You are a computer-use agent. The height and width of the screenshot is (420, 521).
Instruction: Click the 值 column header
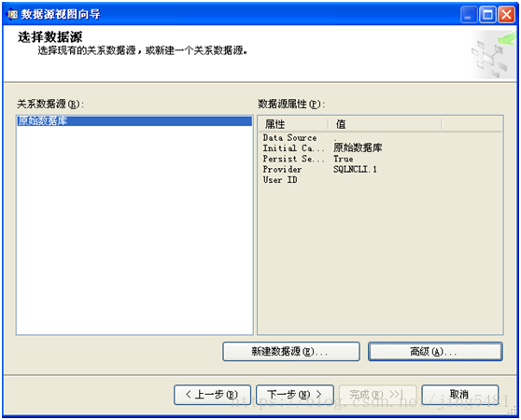coord(385,124)
